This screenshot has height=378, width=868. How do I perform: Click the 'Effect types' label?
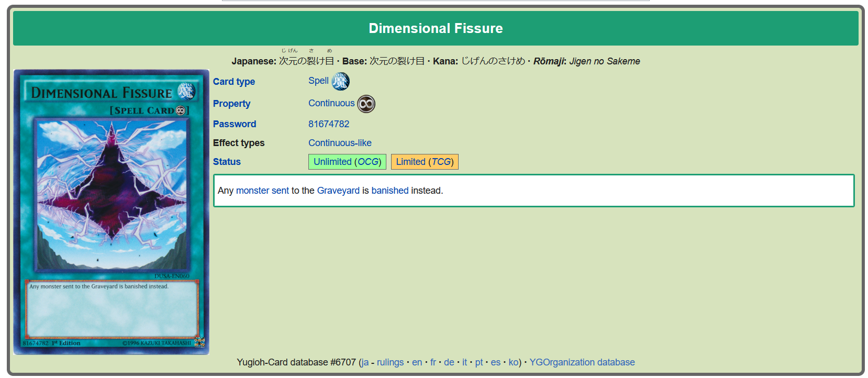point(239,143)
